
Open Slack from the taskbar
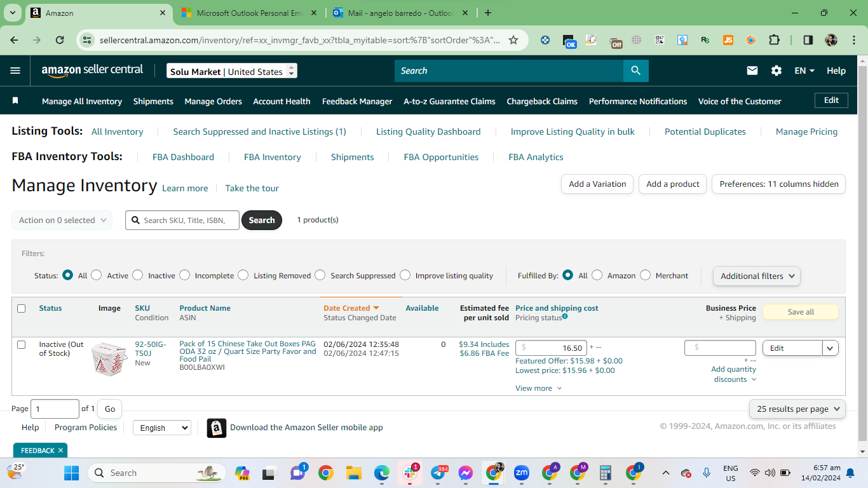pos(410,473)
